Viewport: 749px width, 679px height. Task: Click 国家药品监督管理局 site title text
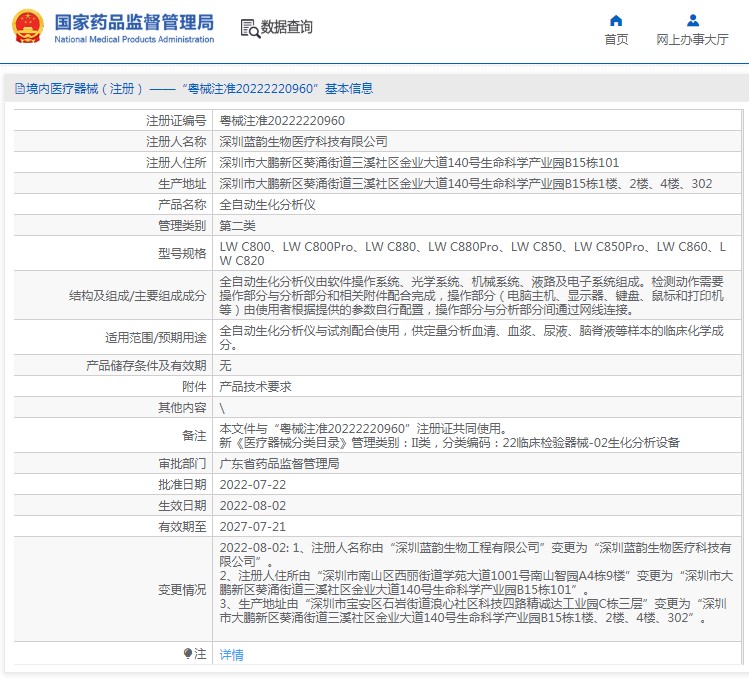(x=133, y=21)
